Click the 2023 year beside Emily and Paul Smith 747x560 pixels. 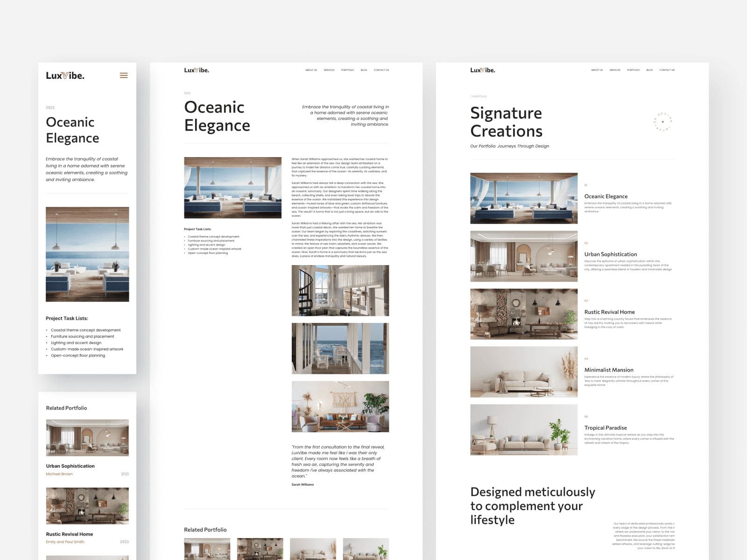(124, 542)
